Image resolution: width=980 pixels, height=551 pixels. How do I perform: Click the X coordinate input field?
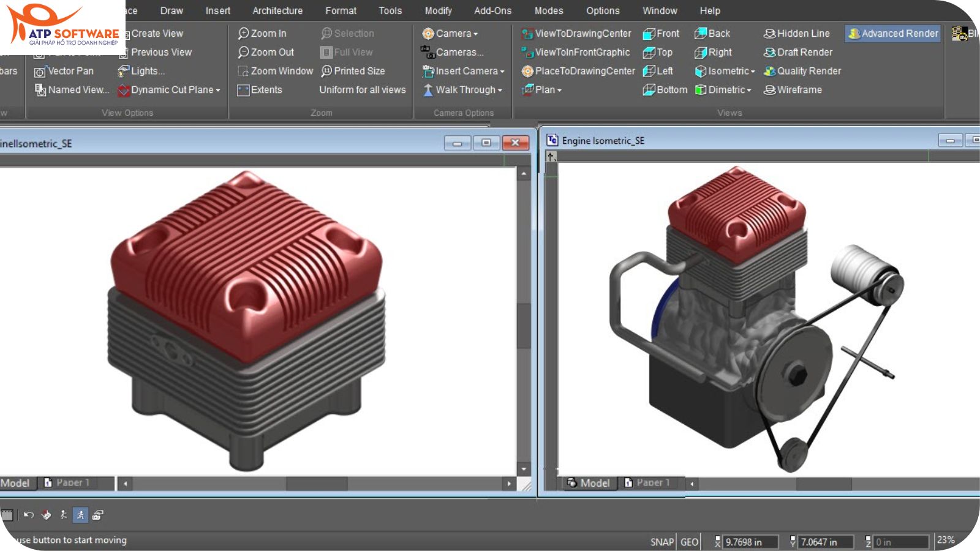click(x=750, y=541)
